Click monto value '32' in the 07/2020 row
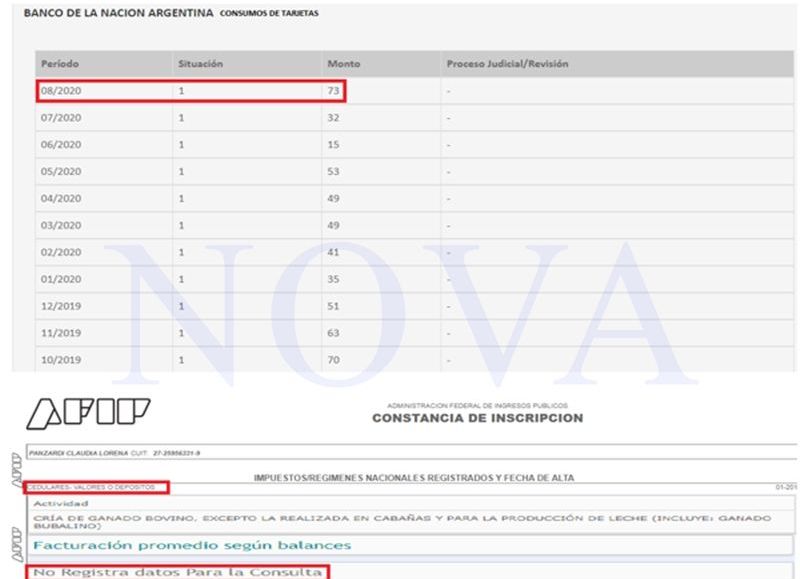Screen dimensions: 800x579 (x=333, y=118)
